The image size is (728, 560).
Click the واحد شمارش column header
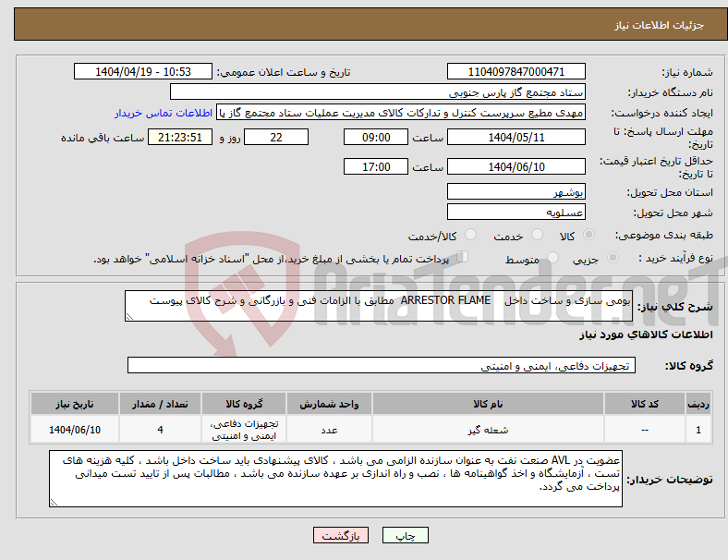pyautogui.click(x=329, y=404)
